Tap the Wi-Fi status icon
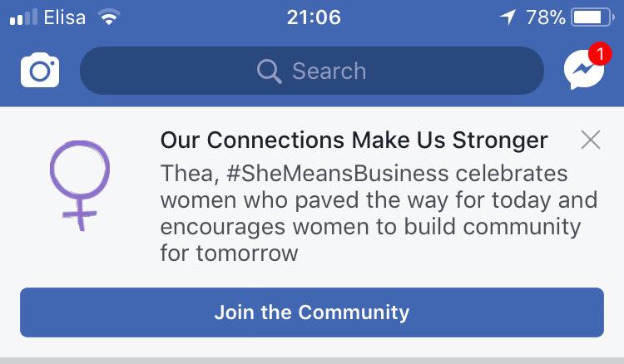Screen dimensions: 624x364 (x=109, y=17)
